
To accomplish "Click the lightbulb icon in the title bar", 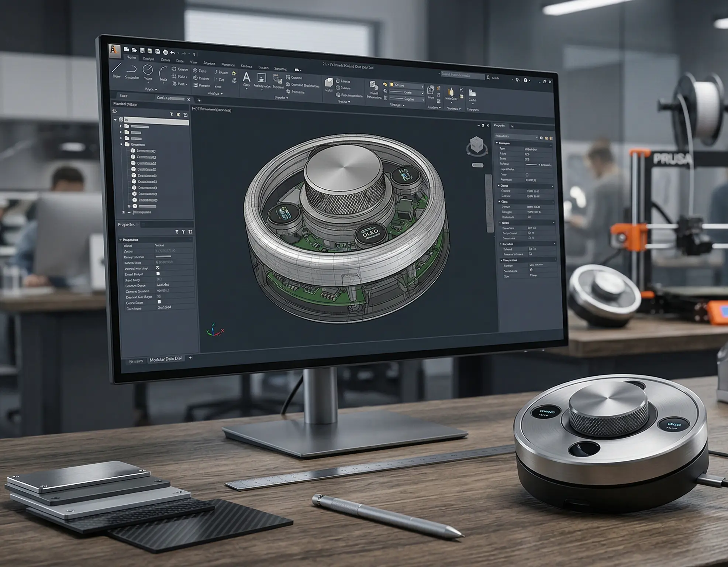I will pyautogui.click(x=517, y=80).
